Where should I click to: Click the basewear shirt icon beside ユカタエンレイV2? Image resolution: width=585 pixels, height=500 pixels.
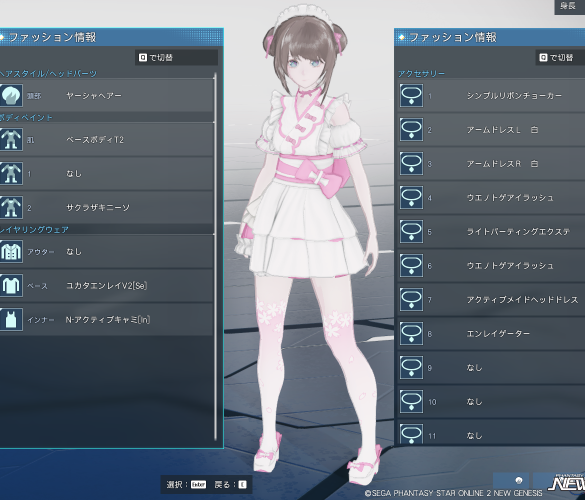click(x=11, y=285)
